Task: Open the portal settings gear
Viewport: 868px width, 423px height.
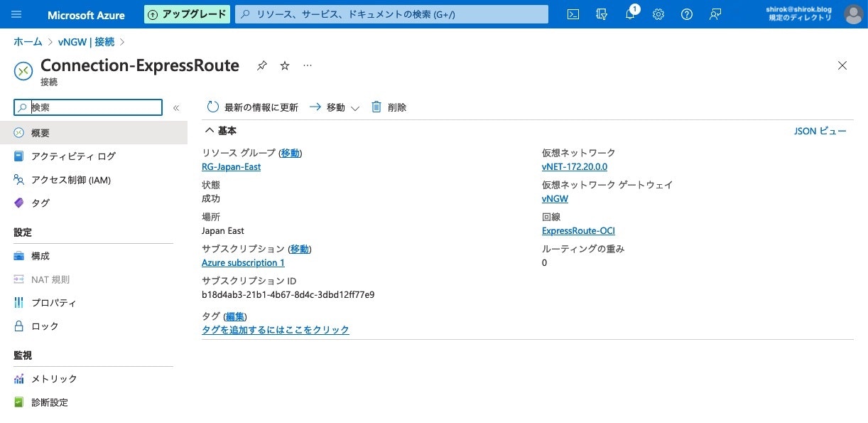Action: [658, 14]
